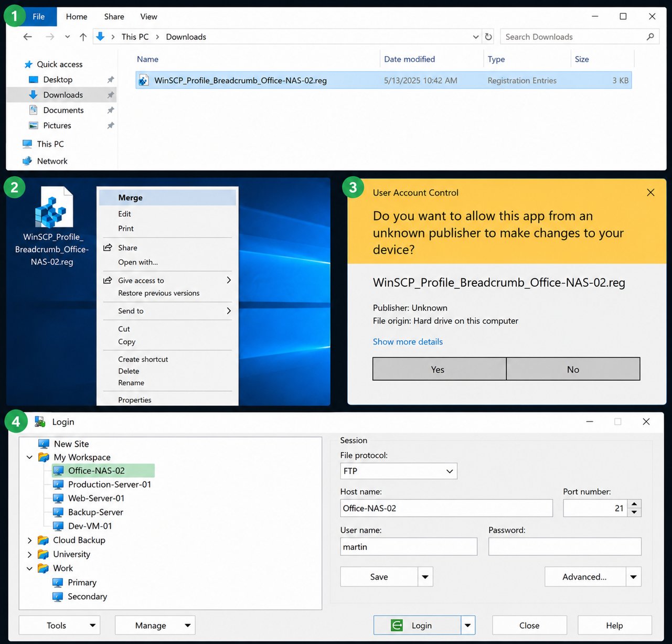The height and width of the screenshot is (644, 672).
Task: Choose Merge in the context menu
Action: tap(167, 198)
